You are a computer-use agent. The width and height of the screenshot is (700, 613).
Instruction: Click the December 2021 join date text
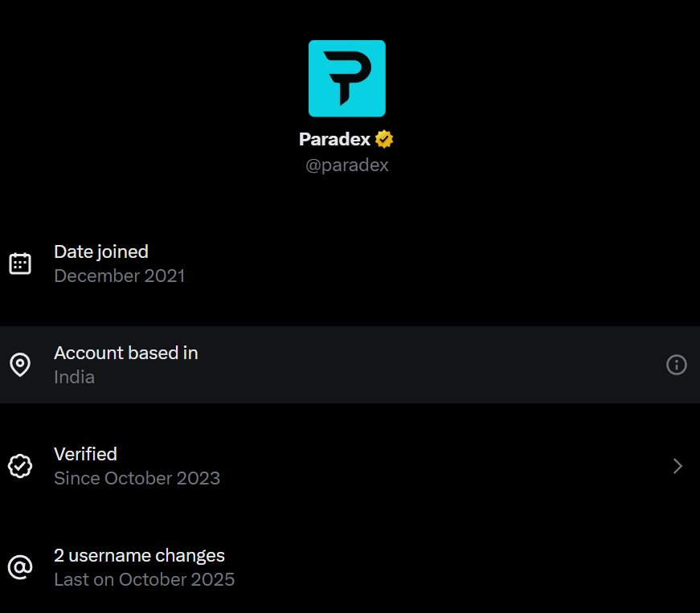[119, 276]
